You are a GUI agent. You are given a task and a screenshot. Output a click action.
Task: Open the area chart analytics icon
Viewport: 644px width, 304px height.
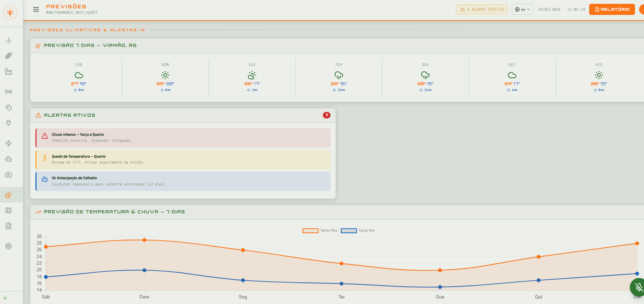click(9, 71)
